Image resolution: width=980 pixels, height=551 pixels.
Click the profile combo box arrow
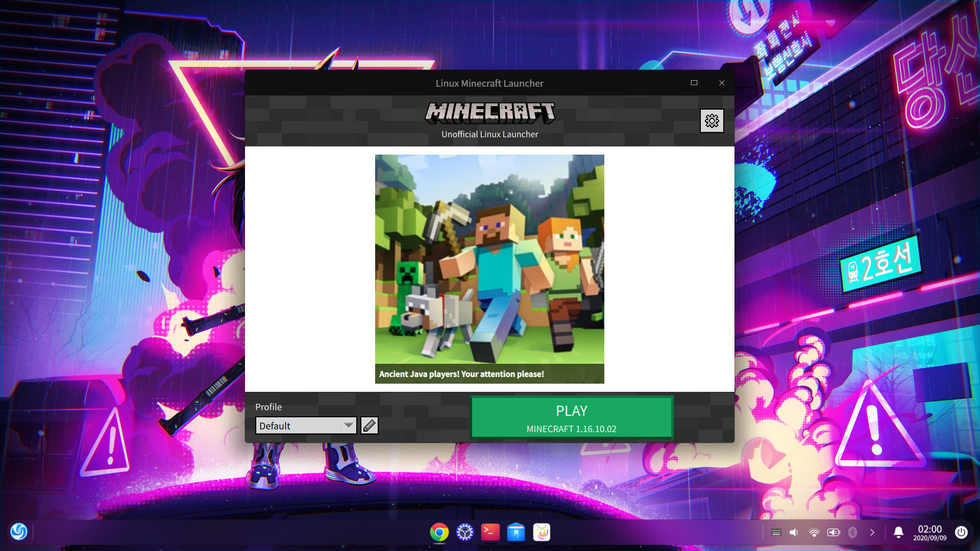click(x=348, y=425)
